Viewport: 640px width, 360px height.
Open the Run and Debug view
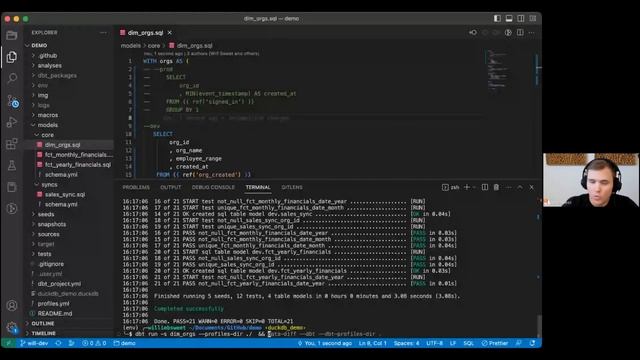point(12,122)
